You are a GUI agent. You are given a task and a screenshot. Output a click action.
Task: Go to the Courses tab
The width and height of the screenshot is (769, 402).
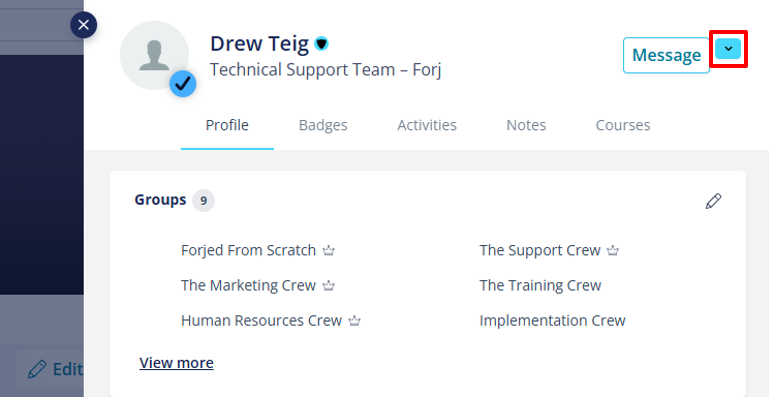[623, 126]
